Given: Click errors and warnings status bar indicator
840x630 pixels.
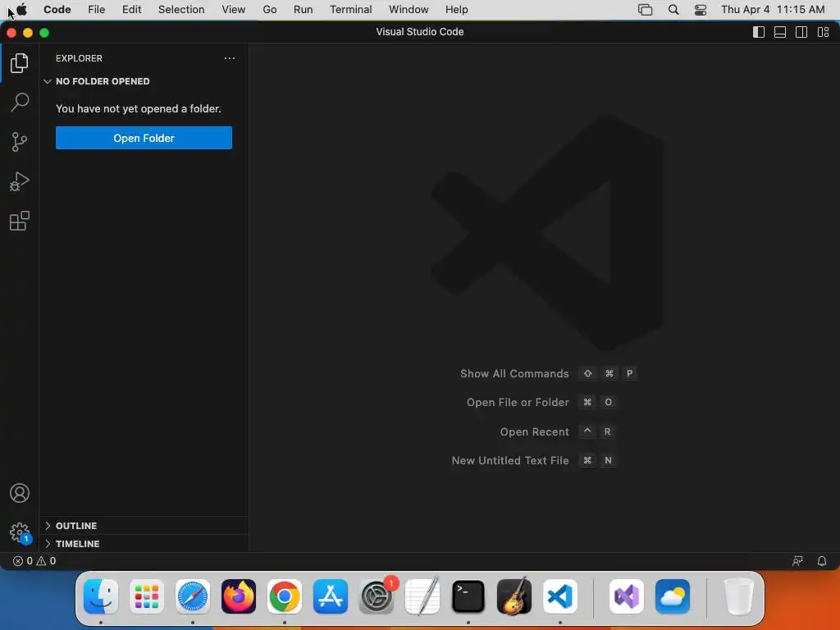Looking at the screenshot, I should pyautogui.click(x=34, y=561).
